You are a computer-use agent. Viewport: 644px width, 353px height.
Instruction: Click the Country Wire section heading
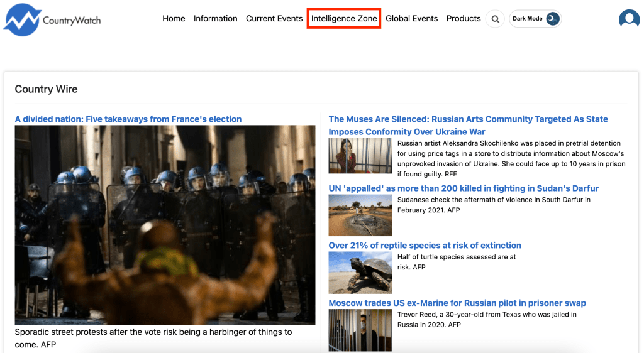point(46,89)
